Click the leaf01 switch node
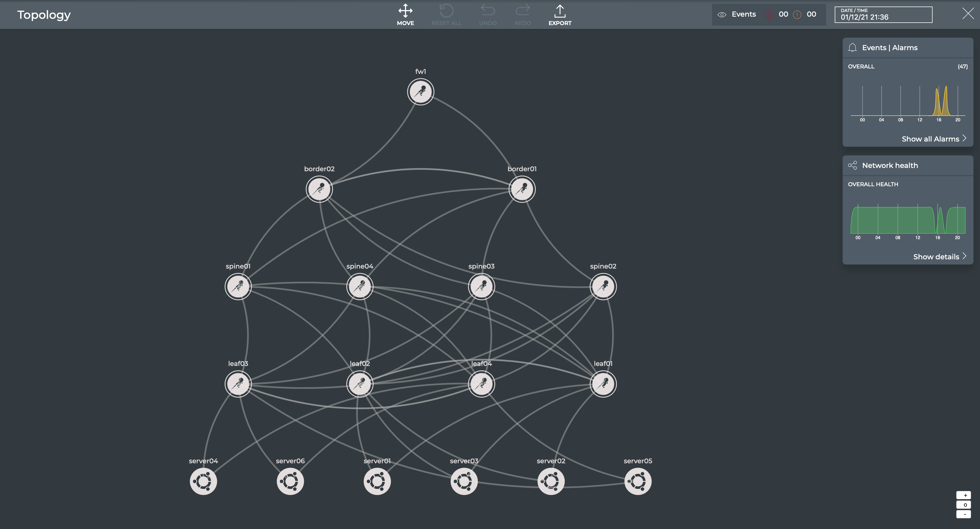This screenshot has width=980, height=529. click(603, 384)
